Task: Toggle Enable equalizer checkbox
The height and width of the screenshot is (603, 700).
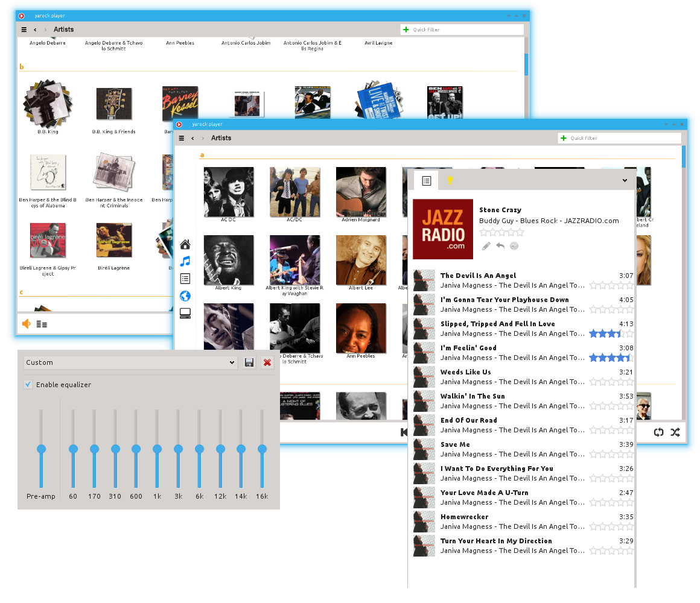Action: pos(28,385)
